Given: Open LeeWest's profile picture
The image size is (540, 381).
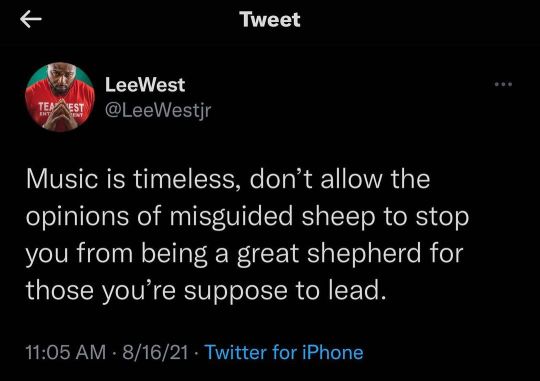Looking at the screenshot, I should 60,97.
